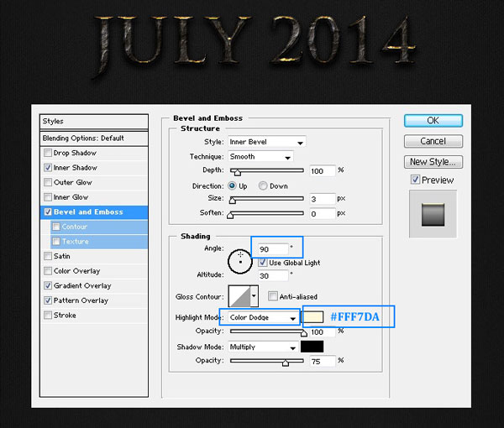The height and width of the screenshot is (428, 504).
Task: Open the Drop Shadow settings page
Action: (75, 153)
